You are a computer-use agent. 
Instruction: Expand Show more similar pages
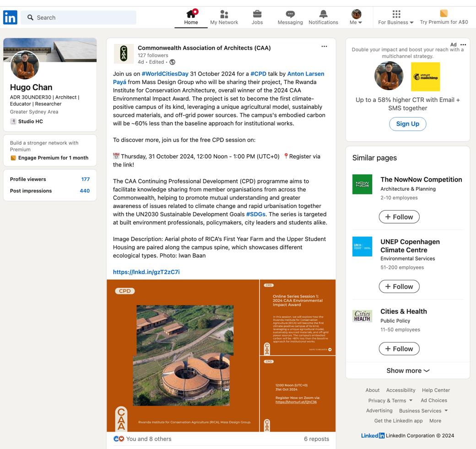(407, 370)
